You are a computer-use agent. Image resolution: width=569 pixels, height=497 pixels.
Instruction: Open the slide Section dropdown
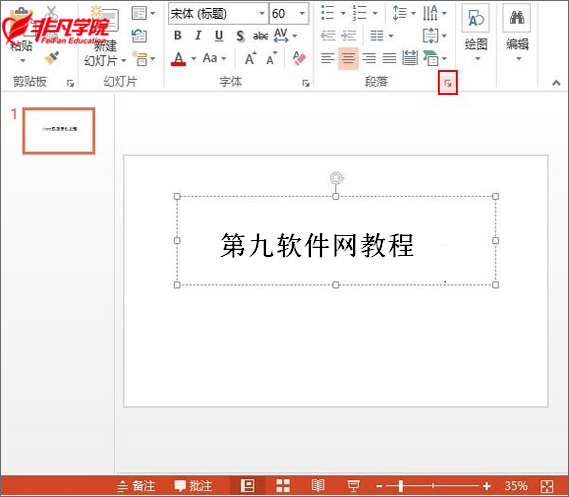coord(143,58)
